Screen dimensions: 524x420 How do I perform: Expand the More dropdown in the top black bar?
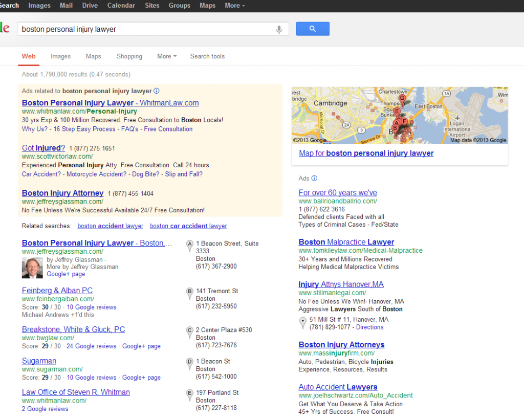click(234, 6)
